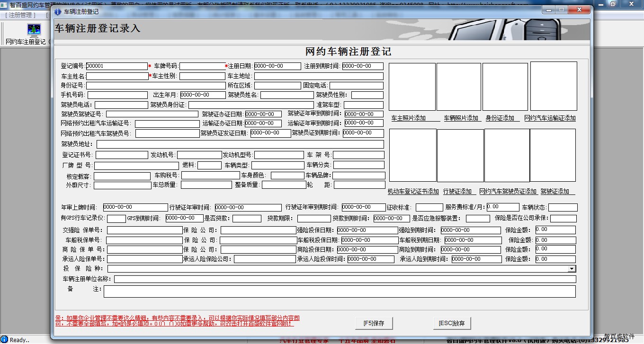Focus the 承运人险保险公司 input field
This screenshot has height=344, width=644.
click(x=265, y=259)
